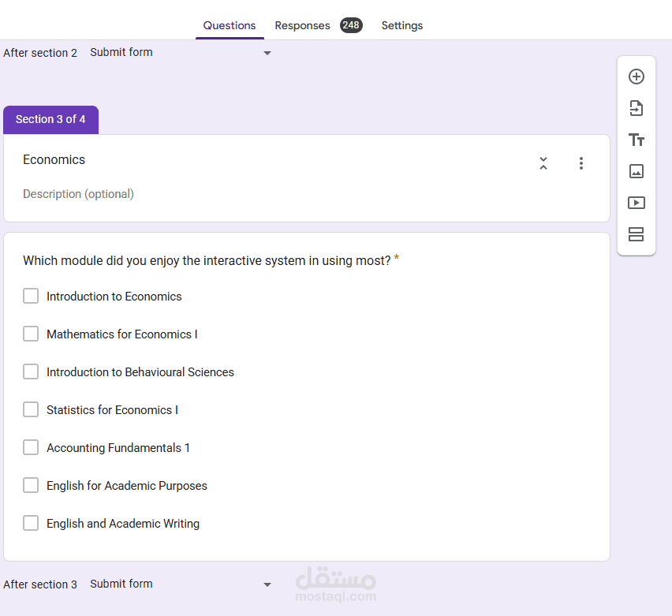Open the After section 3 dropdown
Viewport: 672px width, 616px height.
pos(181,584)
